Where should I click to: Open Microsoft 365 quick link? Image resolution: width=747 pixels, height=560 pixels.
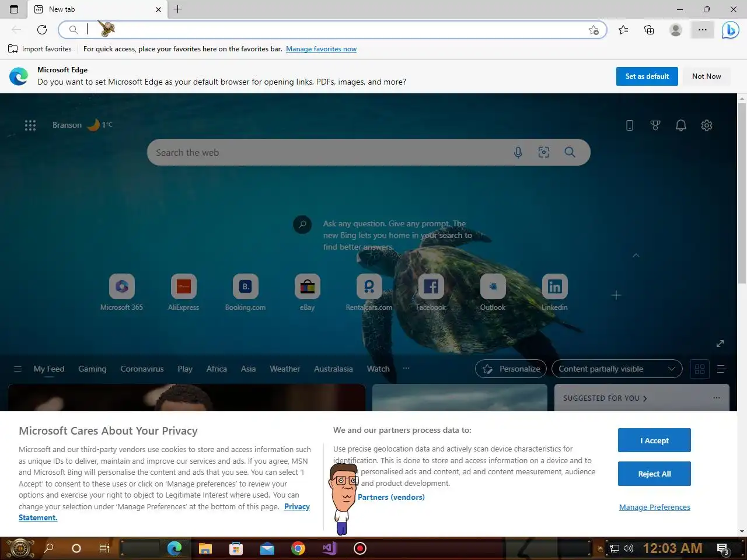tap(122, 292)
